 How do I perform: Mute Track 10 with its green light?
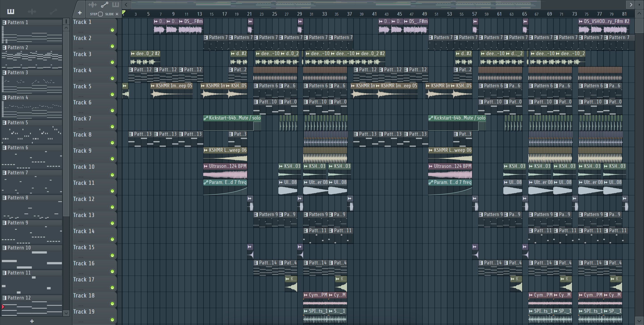coord(112,175)
